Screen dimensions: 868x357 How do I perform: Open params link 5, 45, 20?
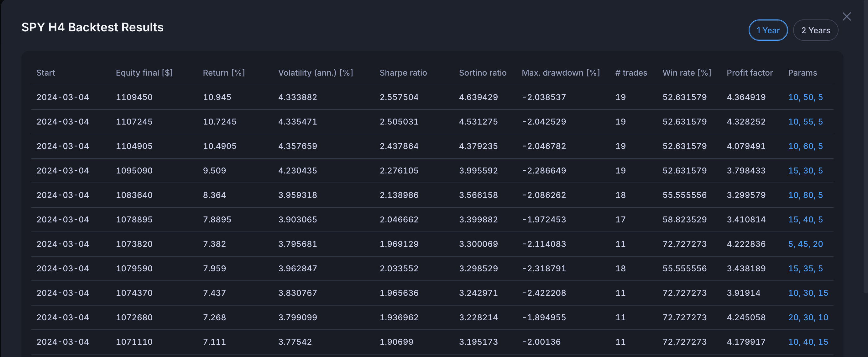(x=805, y=244)
